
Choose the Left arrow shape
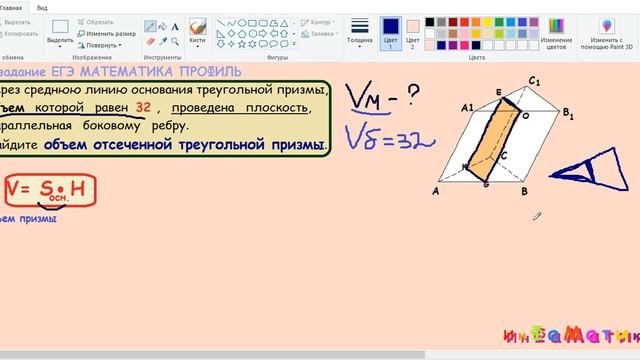(273, 33)
